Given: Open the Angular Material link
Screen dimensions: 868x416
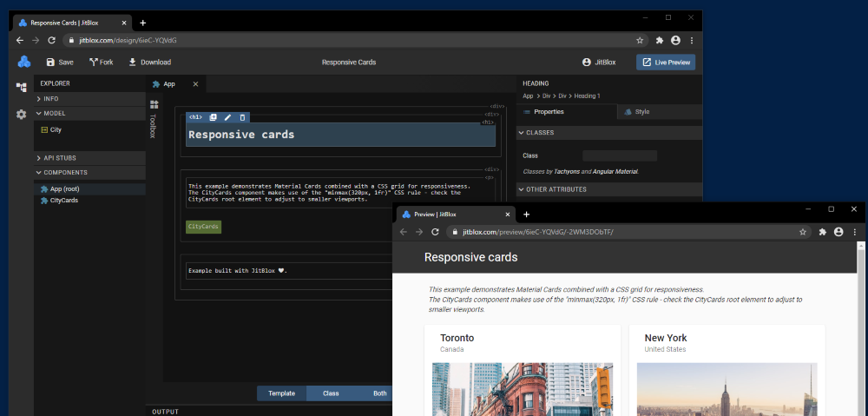Looking at the screenshot, I should click(x=615, y=172).
